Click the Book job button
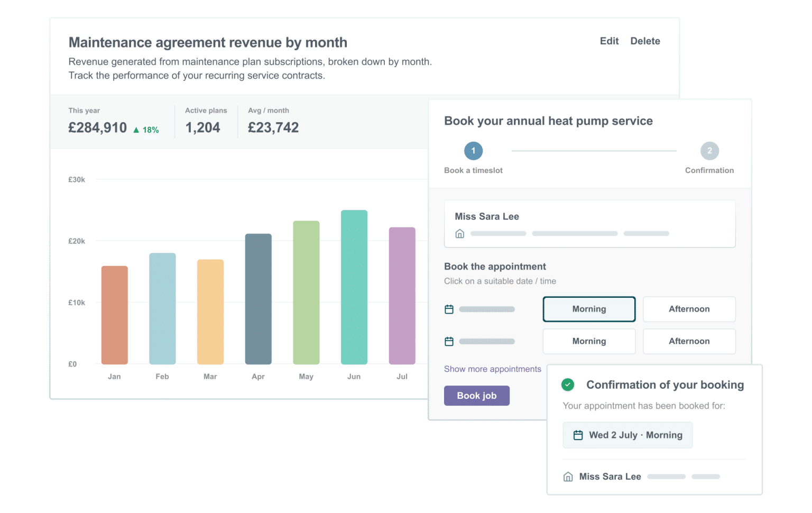Viewport: 812px width, 513px height. click(x=476, y=396)
